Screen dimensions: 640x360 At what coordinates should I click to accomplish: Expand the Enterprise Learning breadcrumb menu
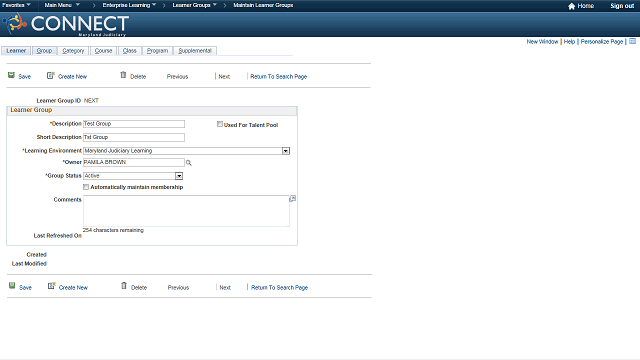[x=129, y=5]
